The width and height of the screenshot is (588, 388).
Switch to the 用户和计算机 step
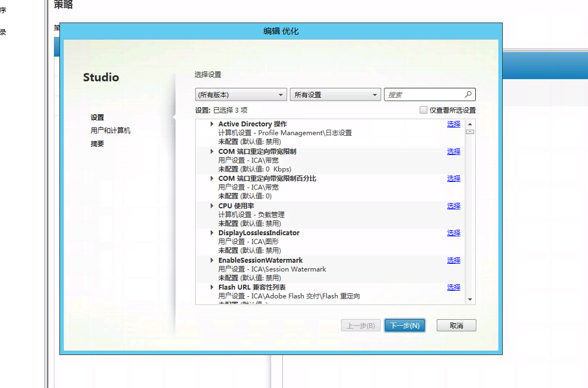coord(111,131)
